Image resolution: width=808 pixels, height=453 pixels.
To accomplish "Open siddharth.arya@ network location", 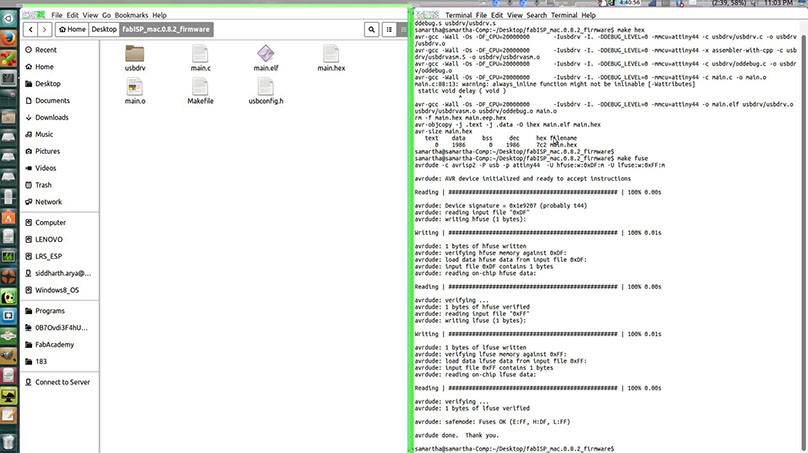I will coord(59,273).
